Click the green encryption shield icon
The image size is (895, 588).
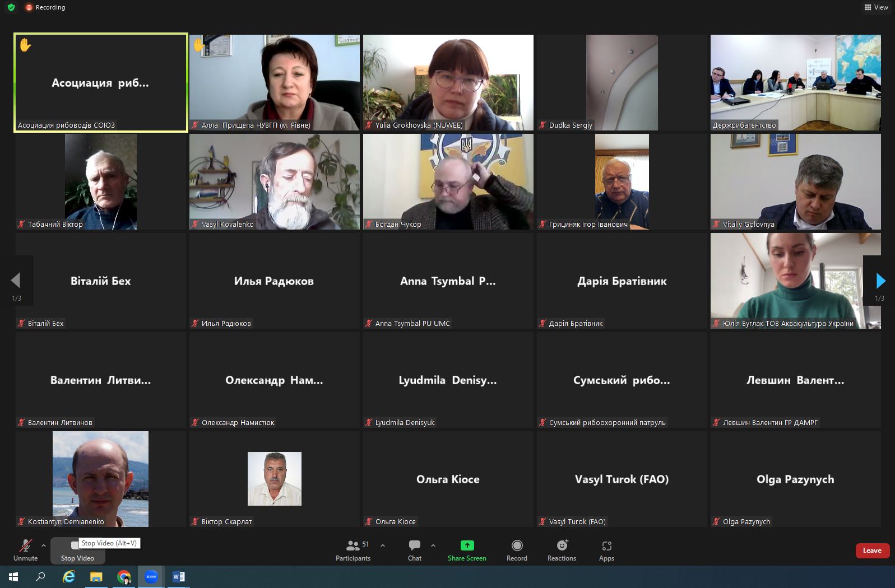tap(11, 7)
